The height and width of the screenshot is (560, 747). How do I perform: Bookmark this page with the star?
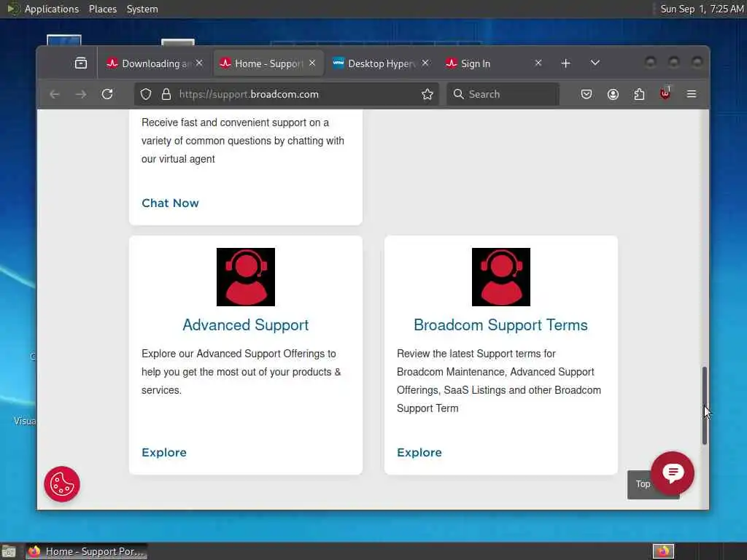tap(427, 94)
